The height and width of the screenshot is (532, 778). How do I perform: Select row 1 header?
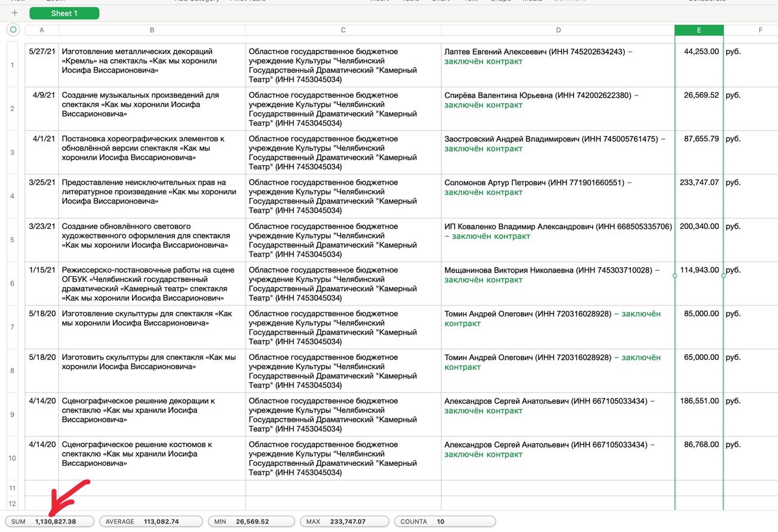(12, 65)
